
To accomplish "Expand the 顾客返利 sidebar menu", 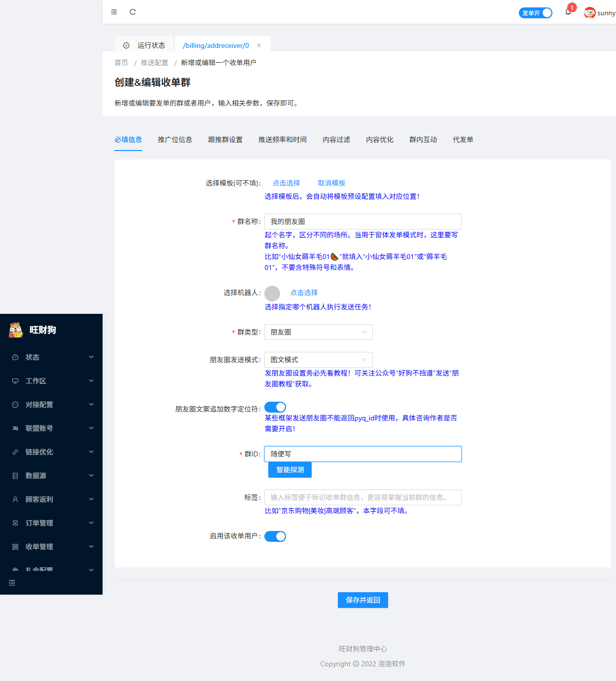I will [91, 499].
